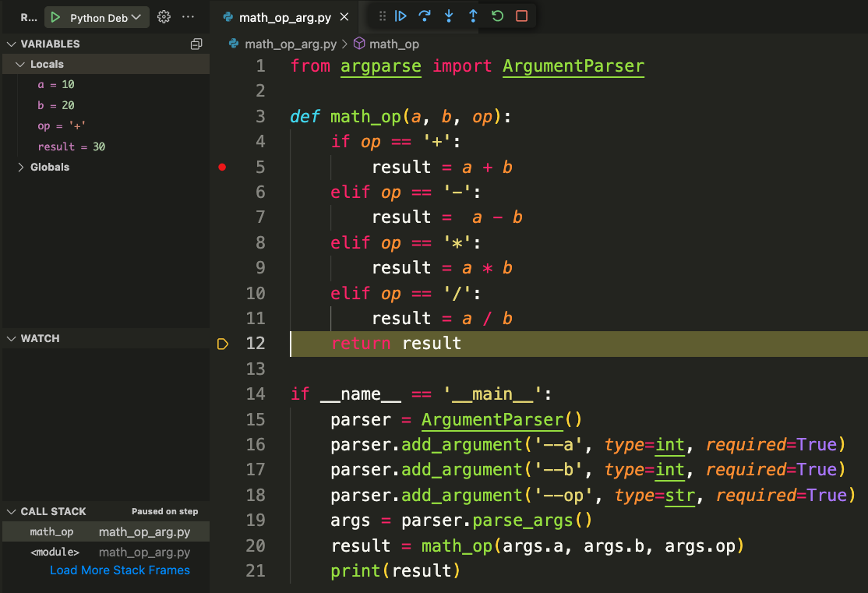Toggle the breakpoint on line 5
Viewport: 868px width, 593px height.
[222, 168]
